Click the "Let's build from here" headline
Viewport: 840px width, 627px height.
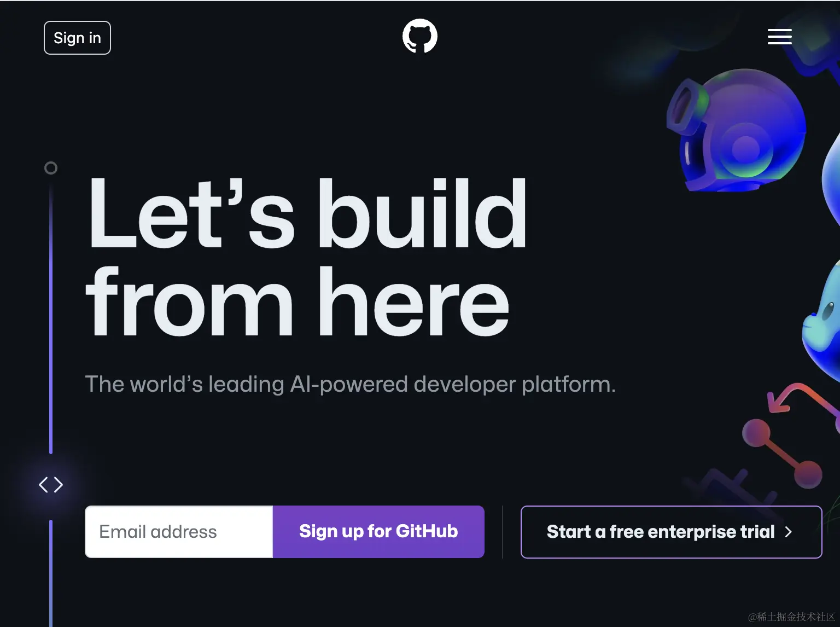pyautogui.click(x=306, y=257)
